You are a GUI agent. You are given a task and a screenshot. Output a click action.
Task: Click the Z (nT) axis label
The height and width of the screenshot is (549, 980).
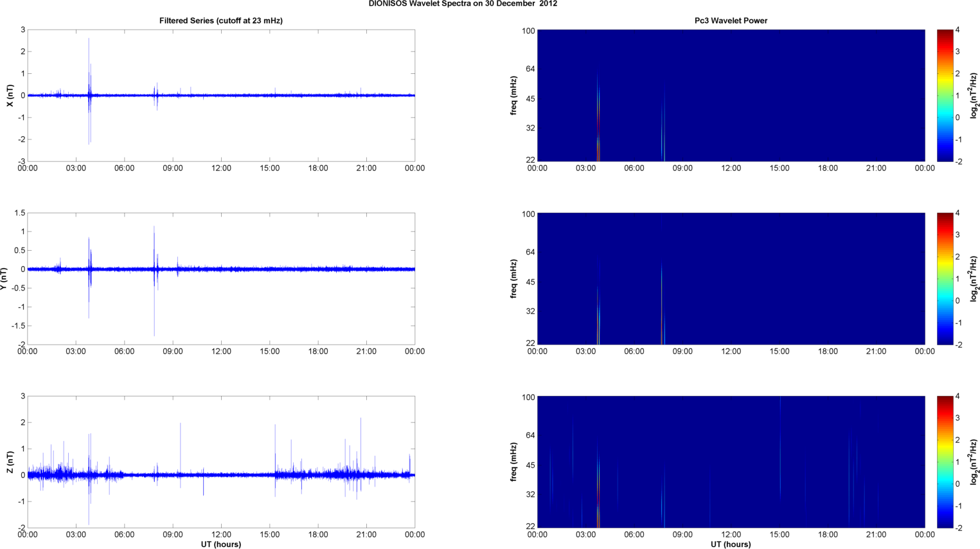coord(10,462)
